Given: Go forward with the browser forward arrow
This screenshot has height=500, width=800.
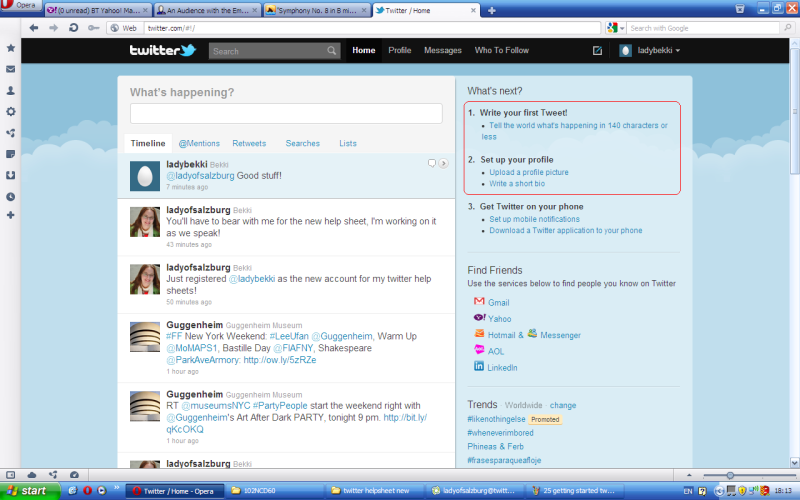Looking at the screenshot, I should [54, 28].
